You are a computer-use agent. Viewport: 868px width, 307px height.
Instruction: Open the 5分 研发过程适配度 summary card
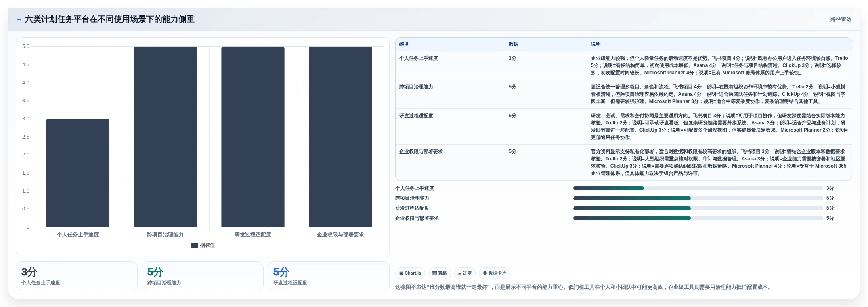(329, 276)
